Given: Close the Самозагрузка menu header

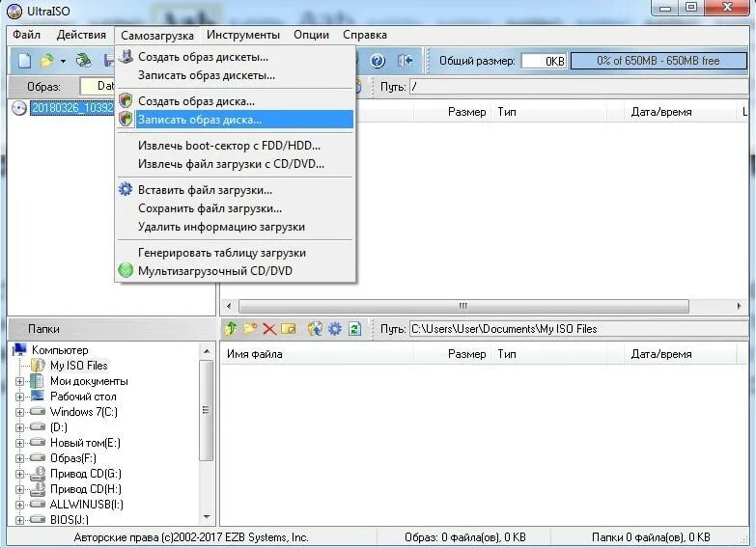Looking at the screenshot, I should coord(157,35).
